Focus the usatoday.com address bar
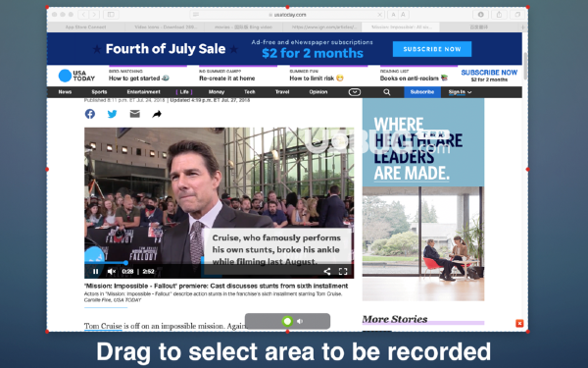Image resolution: width=588 pixels, height=368 pixels. 287,15
